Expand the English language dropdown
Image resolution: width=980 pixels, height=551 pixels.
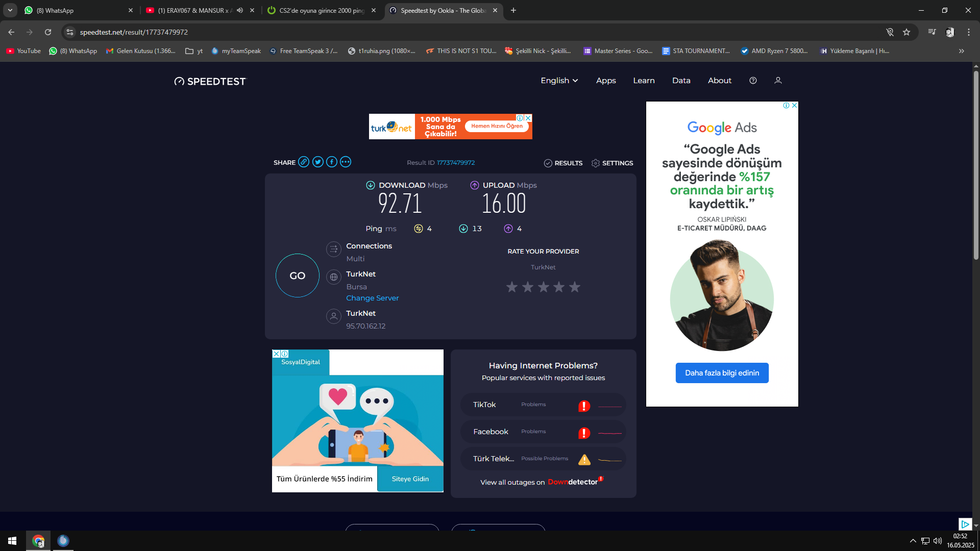(x=559, y=81)
